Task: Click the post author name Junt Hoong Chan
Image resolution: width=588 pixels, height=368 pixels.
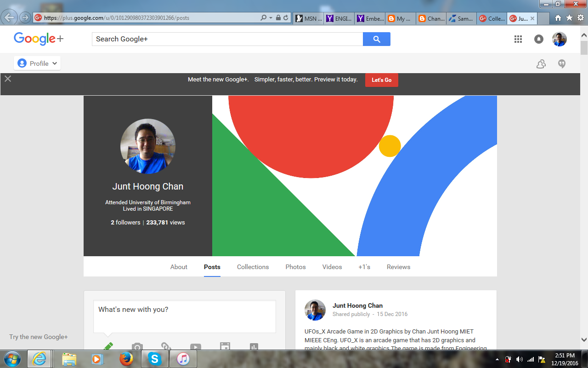Action: [357, 305]
